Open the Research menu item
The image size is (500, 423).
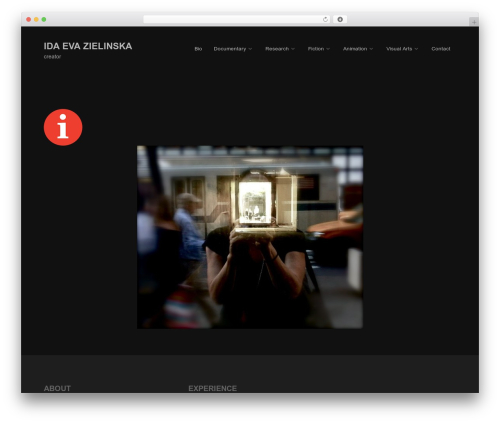click(x=277, y=49)
